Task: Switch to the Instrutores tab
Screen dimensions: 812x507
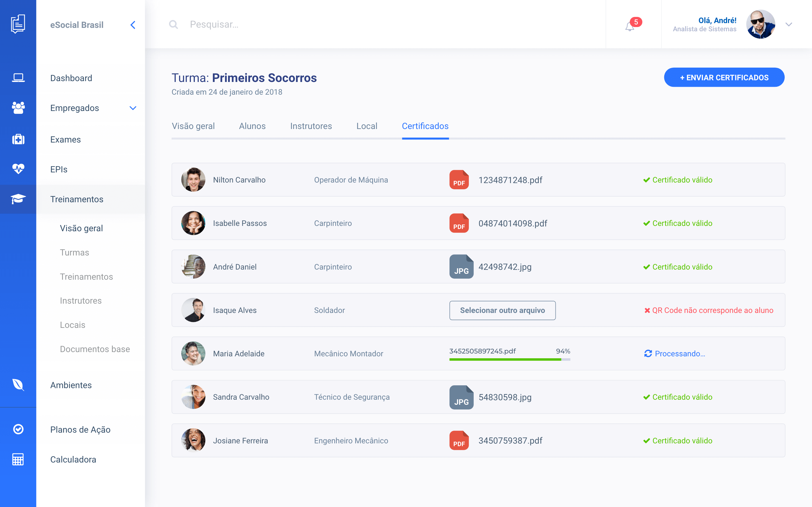Action: coord(311,126)
